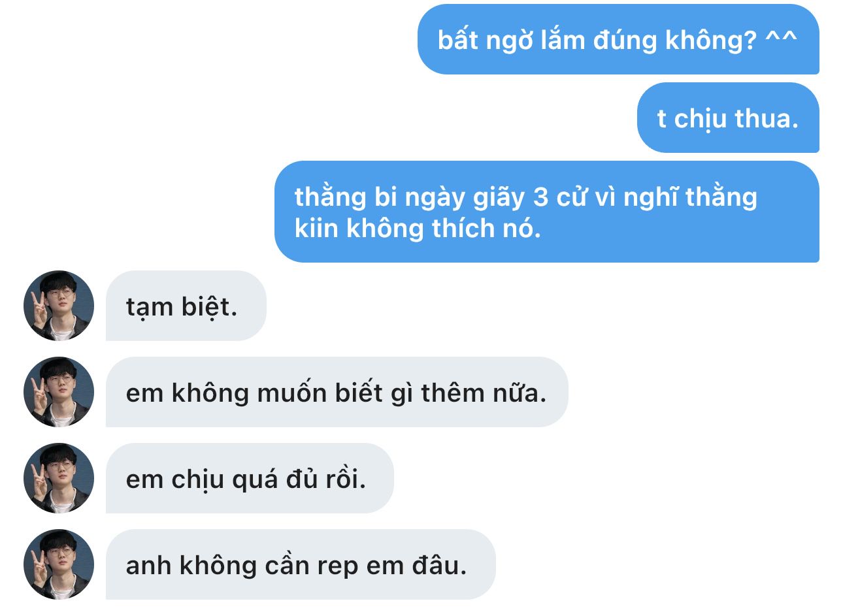Tap the profile picture beside "em chịu quá đủ rồi."
Screen dimensions: 843x616
pyautogui.click(x=59, y=478)
